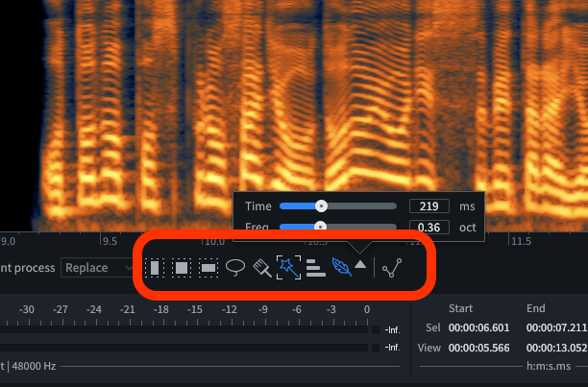Activate the Magic Wand selection tool

click(x=287, y=268)
